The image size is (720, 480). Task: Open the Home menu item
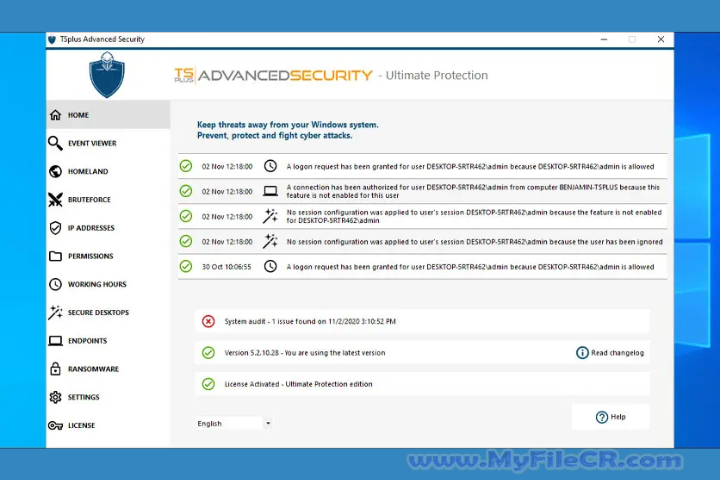coord(108,115)
